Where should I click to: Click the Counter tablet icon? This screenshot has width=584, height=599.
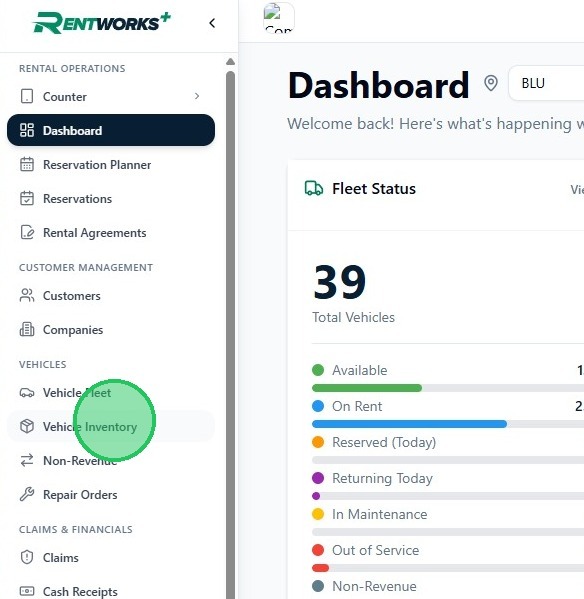[27, 96]
